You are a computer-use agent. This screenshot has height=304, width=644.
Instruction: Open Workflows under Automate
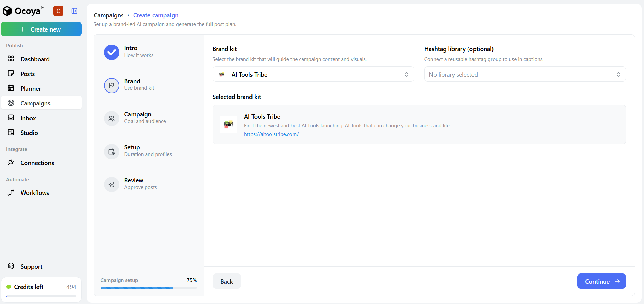[x=41, y=192]
